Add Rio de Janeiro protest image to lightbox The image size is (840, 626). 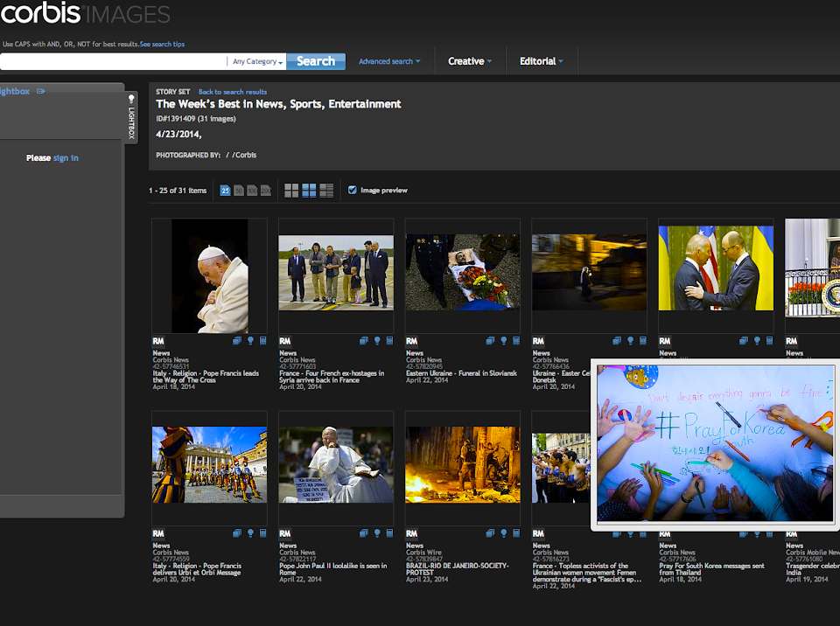coord(504,533)
